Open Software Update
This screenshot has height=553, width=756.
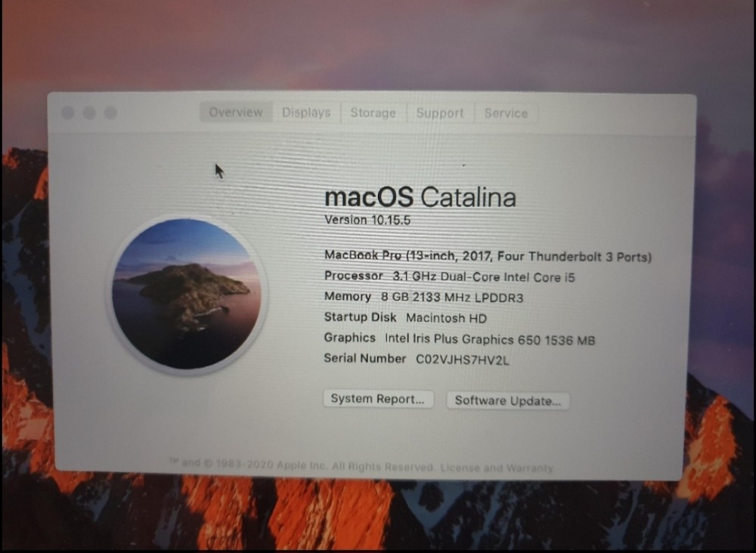click(508, 401)
